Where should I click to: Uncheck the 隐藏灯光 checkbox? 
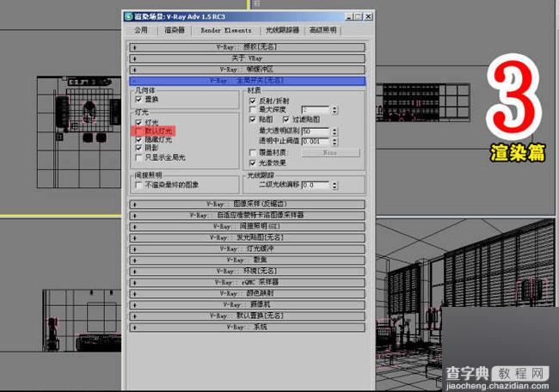[x=138, y=140]
